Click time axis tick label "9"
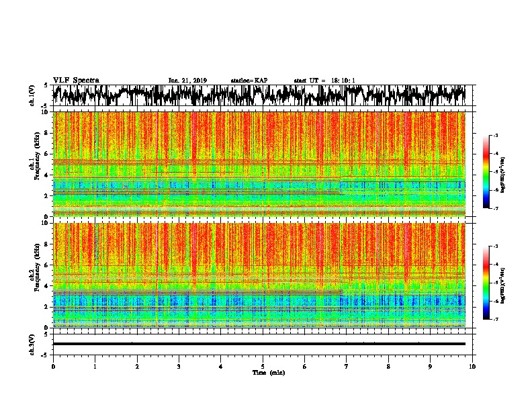The width and height of the screenshot is (532, 411). click(430, 367)
